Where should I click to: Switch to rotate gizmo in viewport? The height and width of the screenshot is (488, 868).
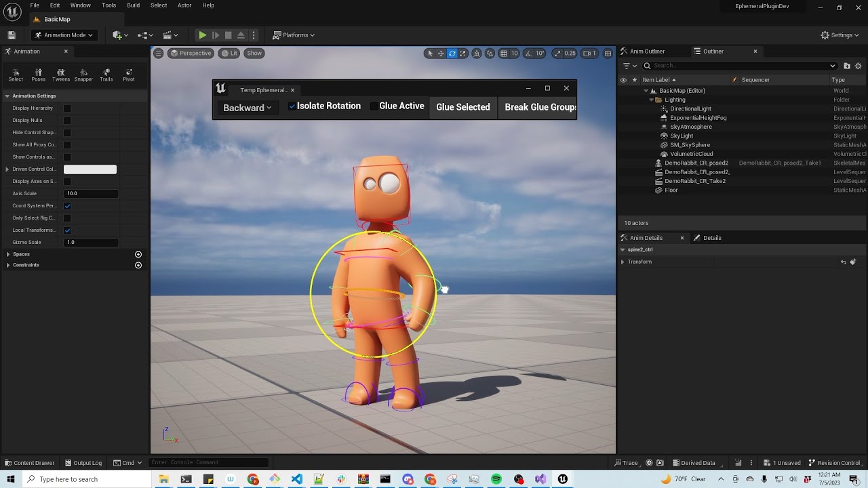452,54
